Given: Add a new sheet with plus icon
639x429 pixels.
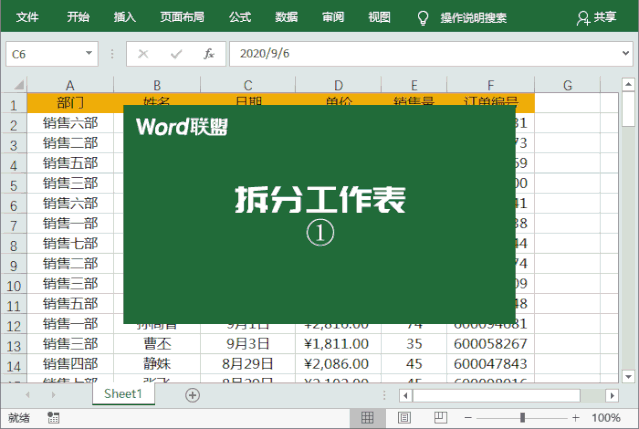Looking at the screenshot, I should pyautogui.click(x=193, y=395).
